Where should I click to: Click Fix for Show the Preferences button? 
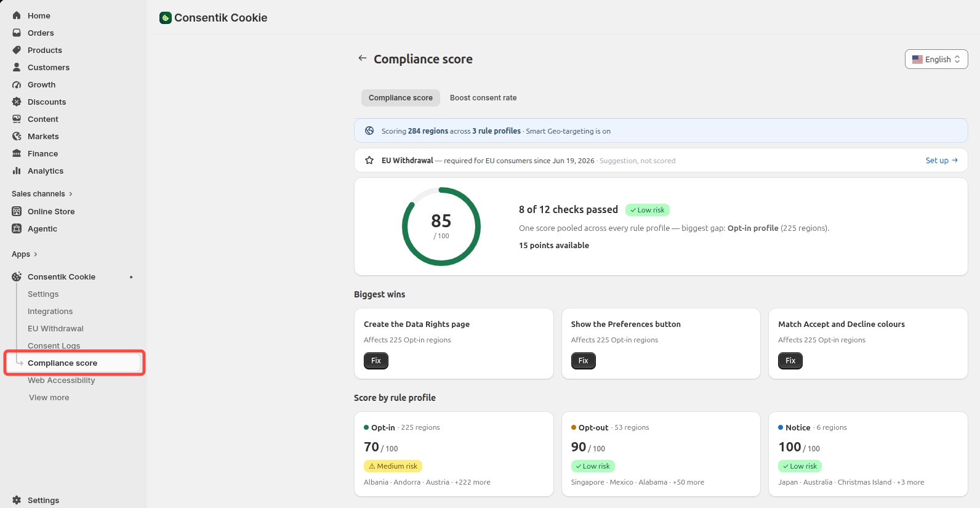584,361
